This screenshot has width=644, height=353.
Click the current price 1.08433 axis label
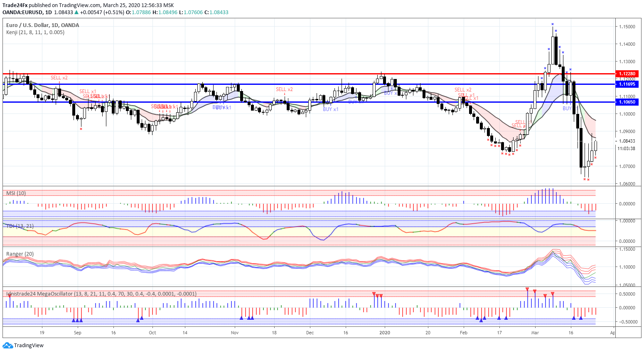click(x=627, y=141)
